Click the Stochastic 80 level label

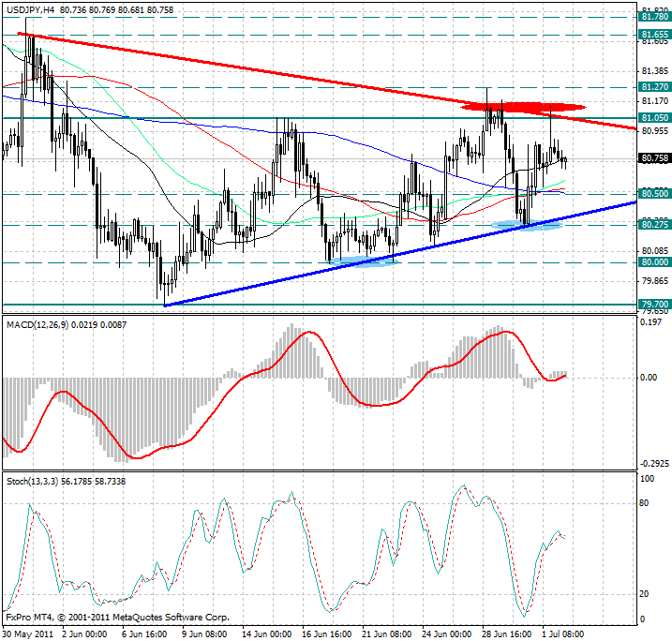point(644,503)
